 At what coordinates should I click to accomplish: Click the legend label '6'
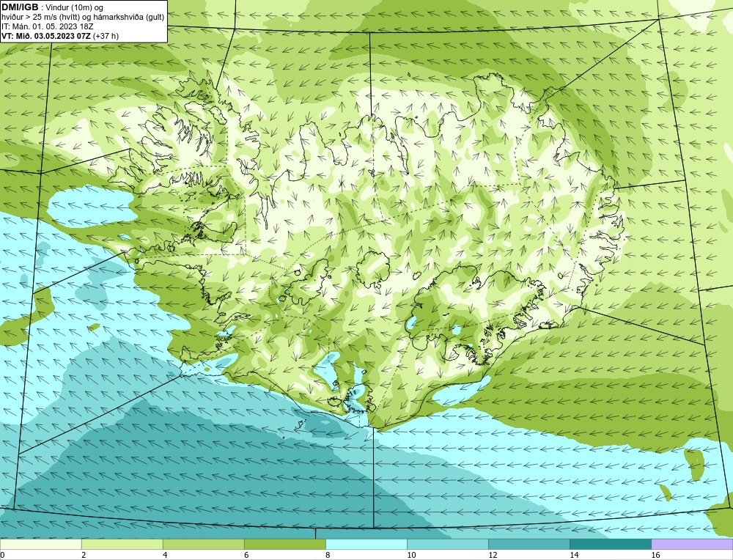coord(246,555)
